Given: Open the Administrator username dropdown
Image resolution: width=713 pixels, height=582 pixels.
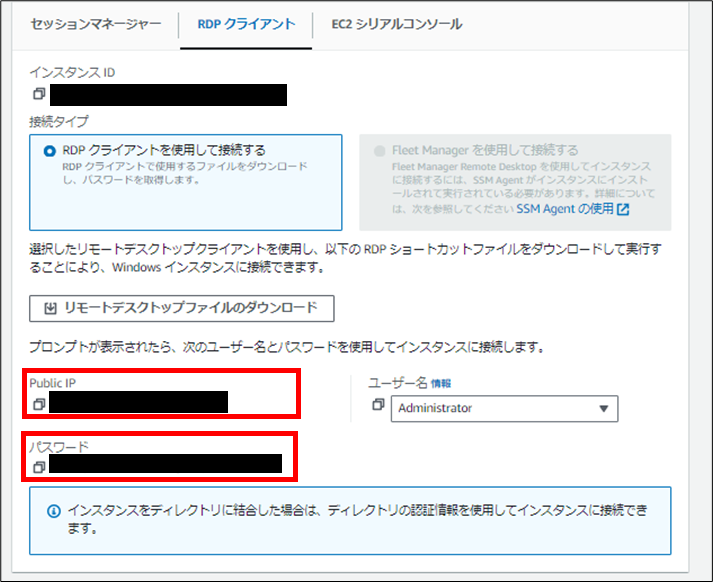Looking at the screenshot, I should click(x=504, y=408).
